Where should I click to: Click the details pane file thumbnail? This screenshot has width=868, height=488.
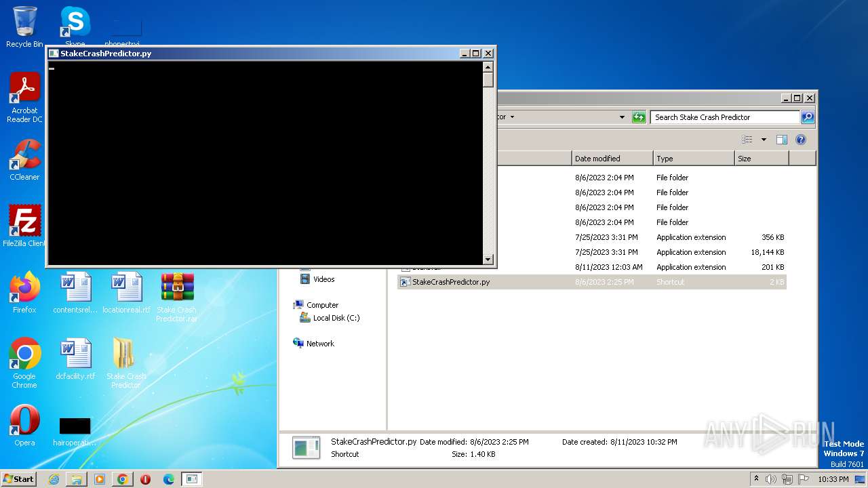coord(306,448)
